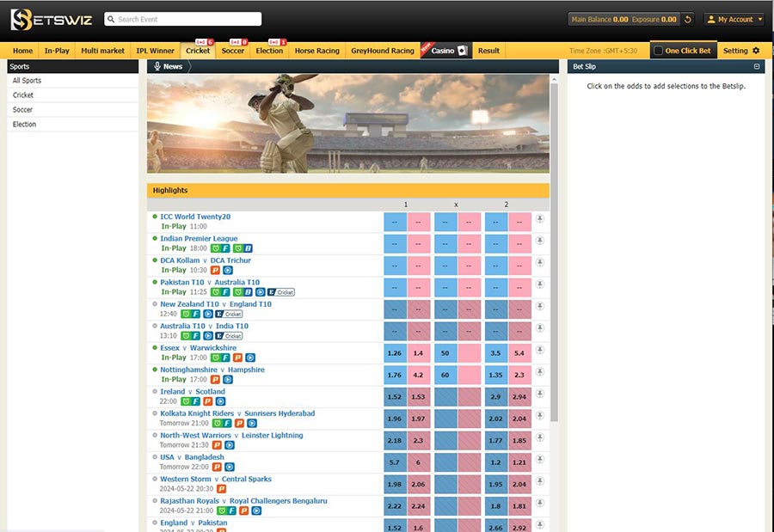Open the Horse Racing tab
Viewport: 774px width, 532px height.
pyautogui.click(x=316, y=51)
